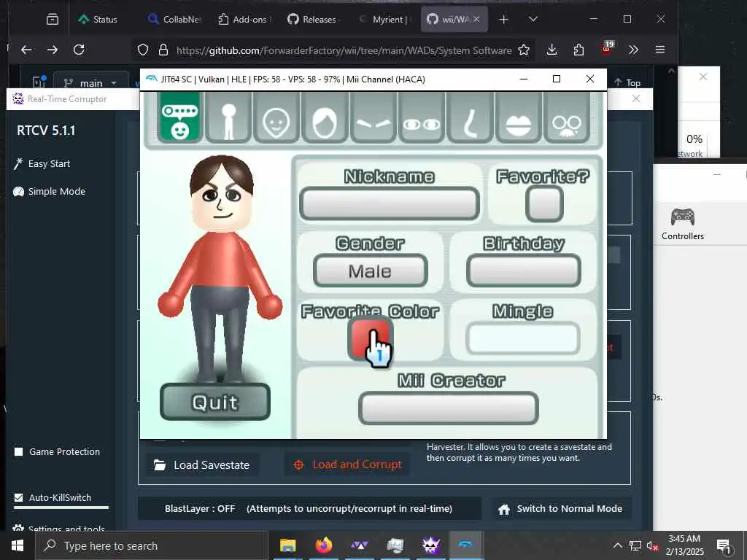Screen dimensions: 747x560
Task: Pick the red Favorite Color swatch
Action: 370,339
